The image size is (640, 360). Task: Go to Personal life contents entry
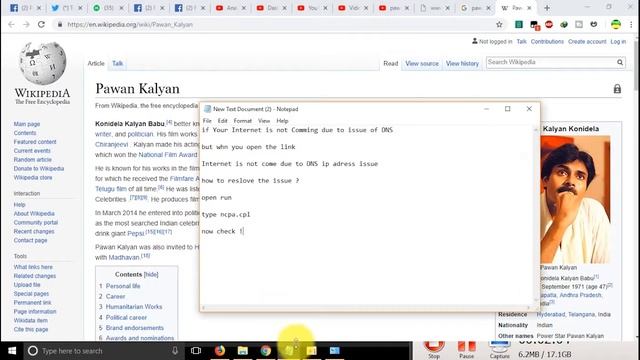tap(123, 286)
